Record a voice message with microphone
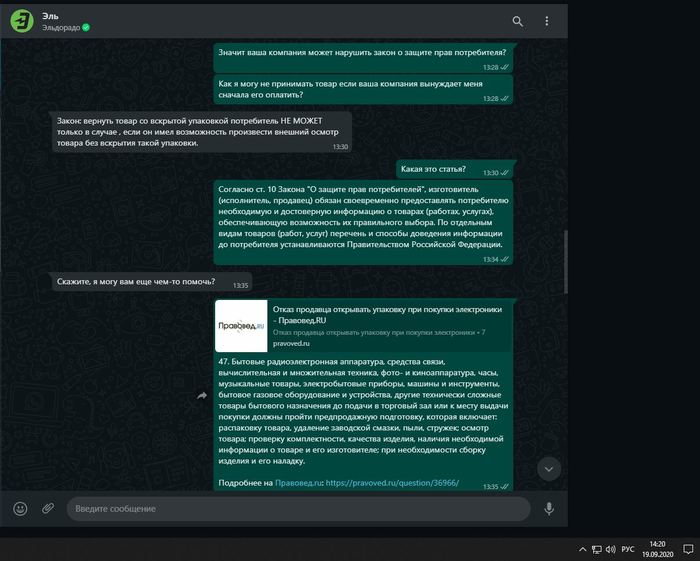 tap(549, 508)
